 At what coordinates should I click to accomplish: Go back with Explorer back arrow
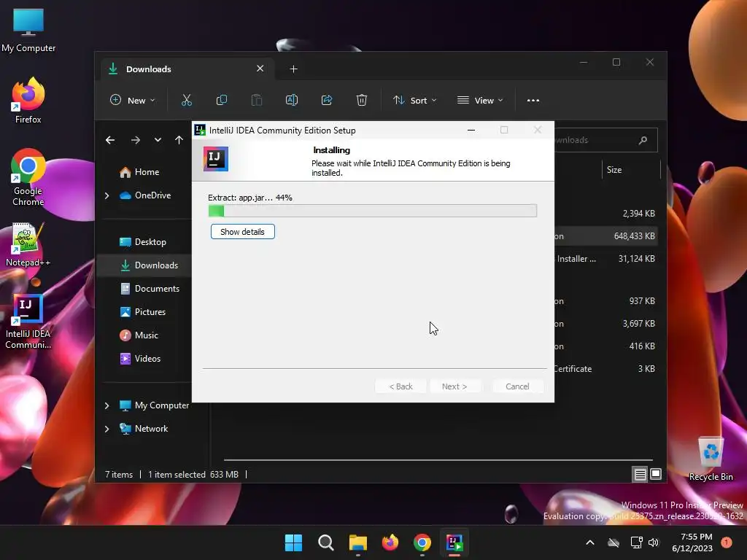click(110, 140)
